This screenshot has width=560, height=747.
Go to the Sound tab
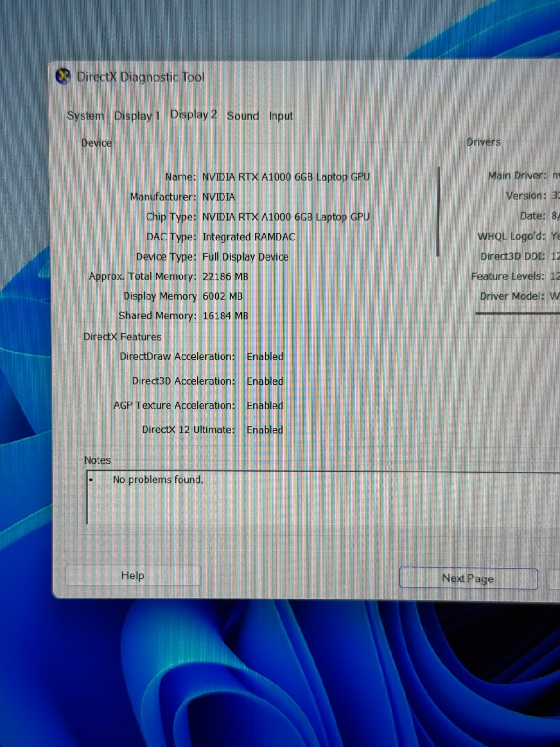pyautogui.click(x=243, y=116)
